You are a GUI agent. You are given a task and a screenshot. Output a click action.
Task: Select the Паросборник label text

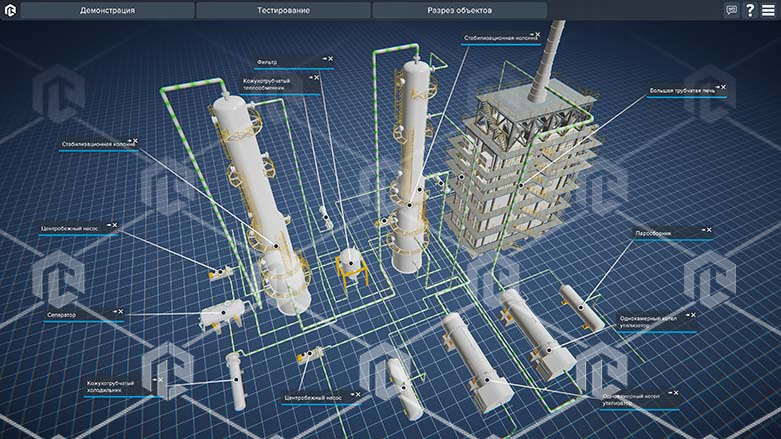653,233
